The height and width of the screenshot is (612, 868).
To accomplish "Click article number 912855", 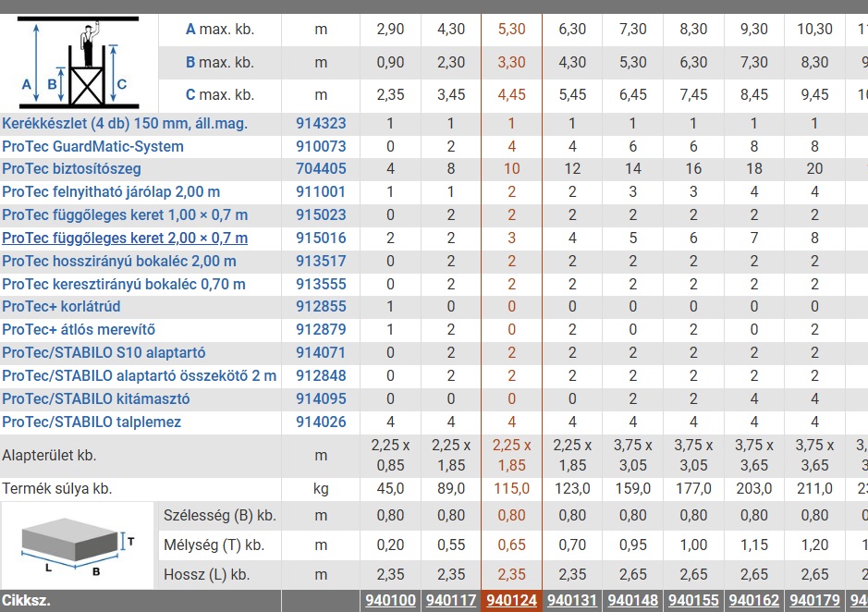I will (x=321, y=306).
